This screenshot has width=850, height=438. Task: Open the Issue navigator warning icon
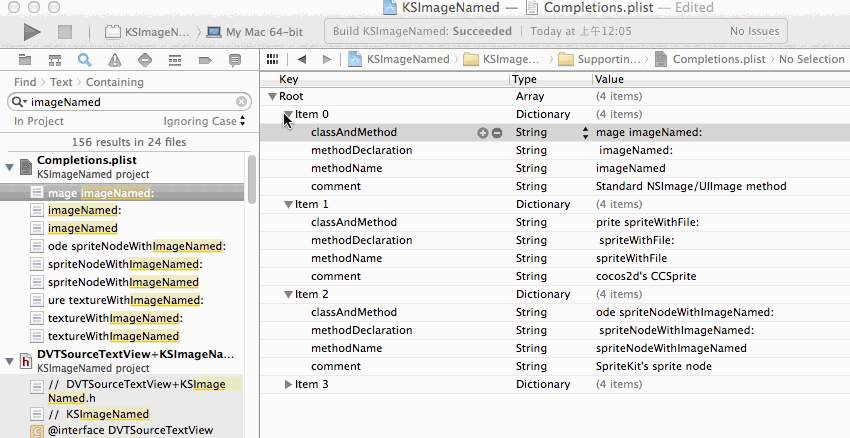tap(114, 60)
